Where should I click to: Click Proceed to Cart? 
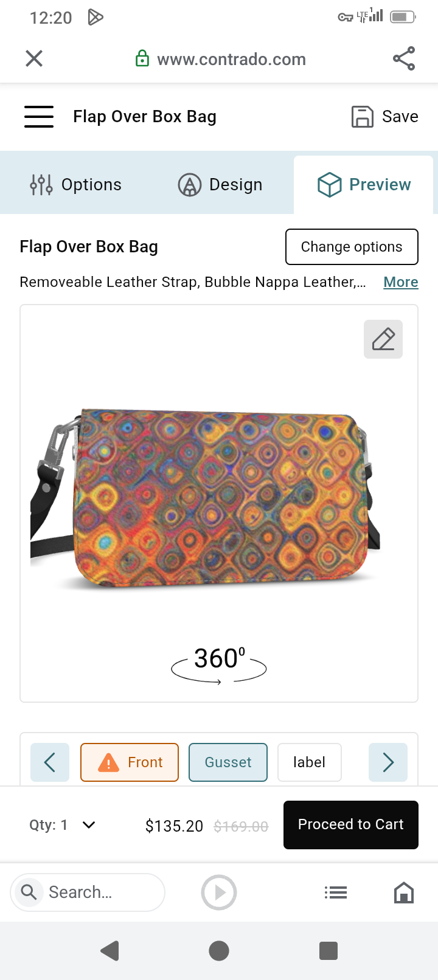(351, 825)
